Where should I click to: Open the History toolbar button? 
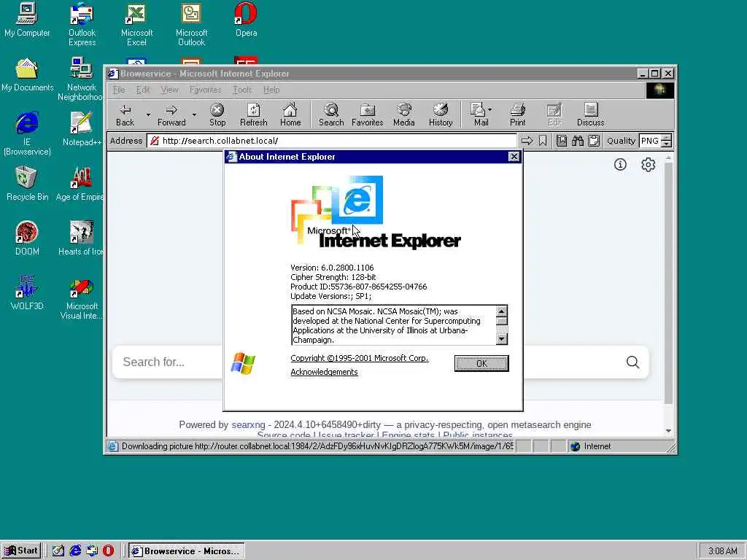[x=441, y=114]
